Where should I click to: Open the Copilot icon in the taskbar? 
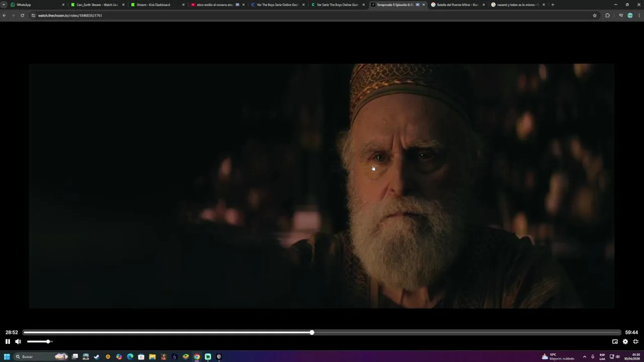(x=119, y=356)
